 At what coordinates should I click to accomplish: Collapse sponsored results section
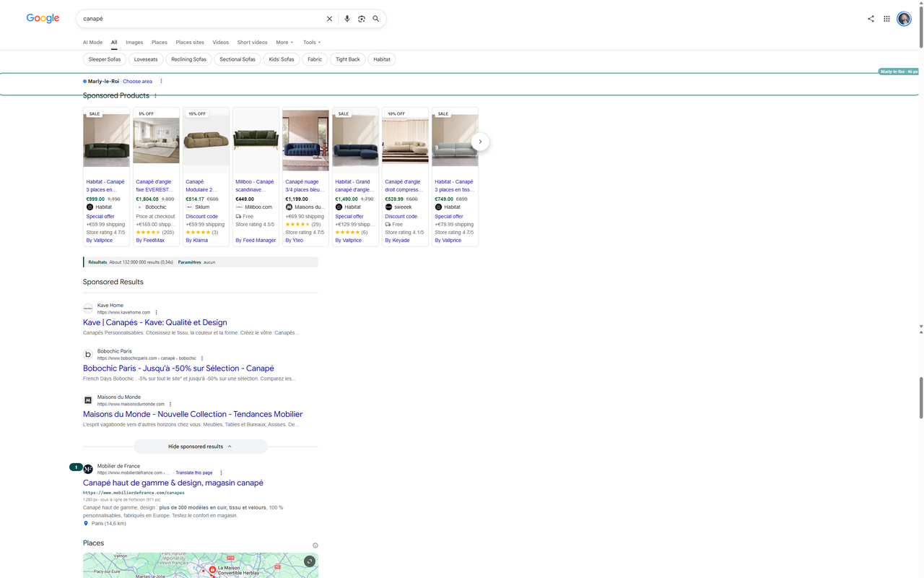[200, 447]
